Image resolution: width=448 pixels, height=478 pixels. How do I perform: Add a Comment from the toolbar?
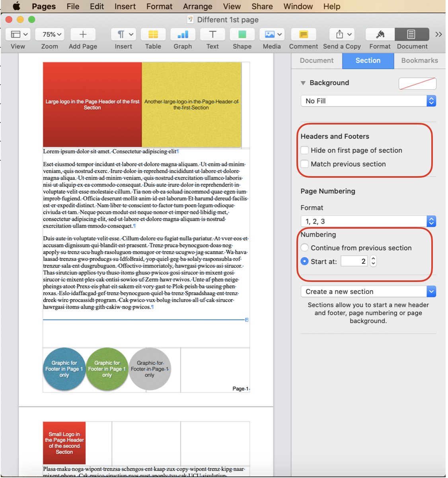click(x=304, y=35)
